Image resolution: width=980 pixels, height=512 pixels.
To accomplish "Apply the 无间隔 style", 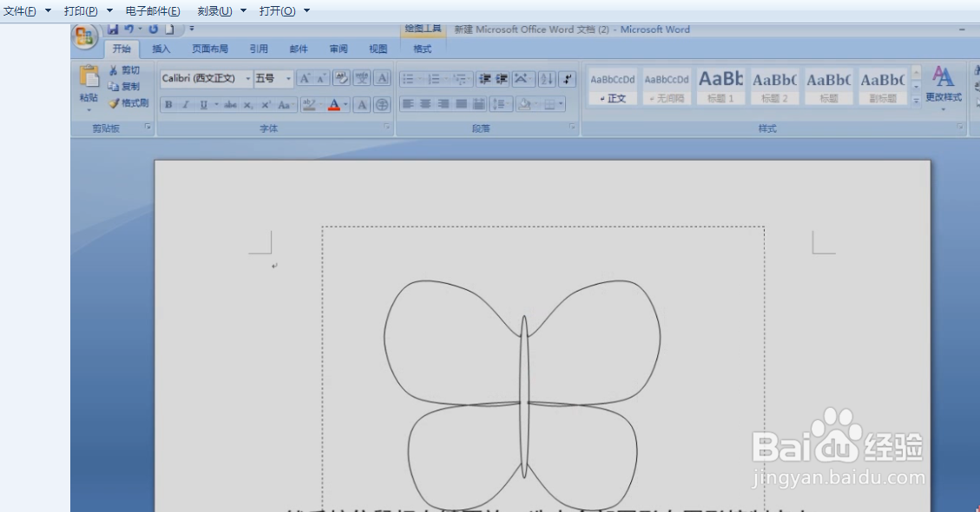I will point(667,86).
